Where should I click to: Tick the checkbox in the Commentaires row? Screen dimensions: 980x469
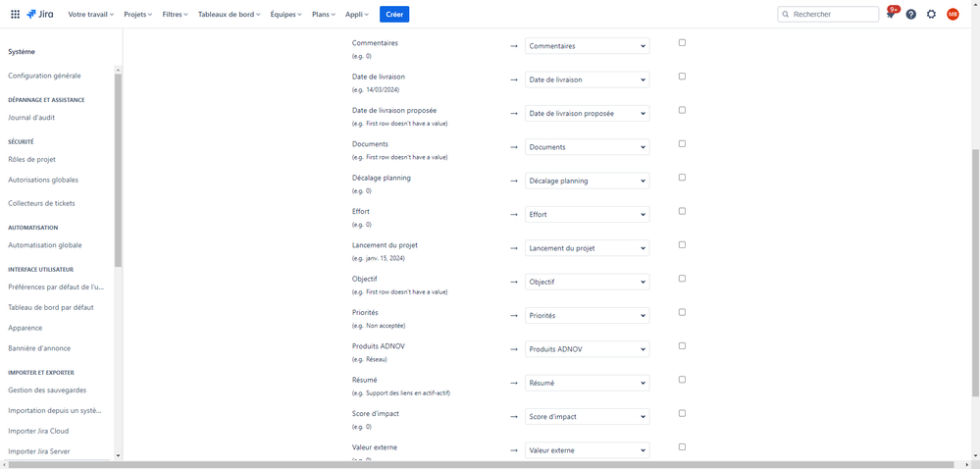point(682,42)
